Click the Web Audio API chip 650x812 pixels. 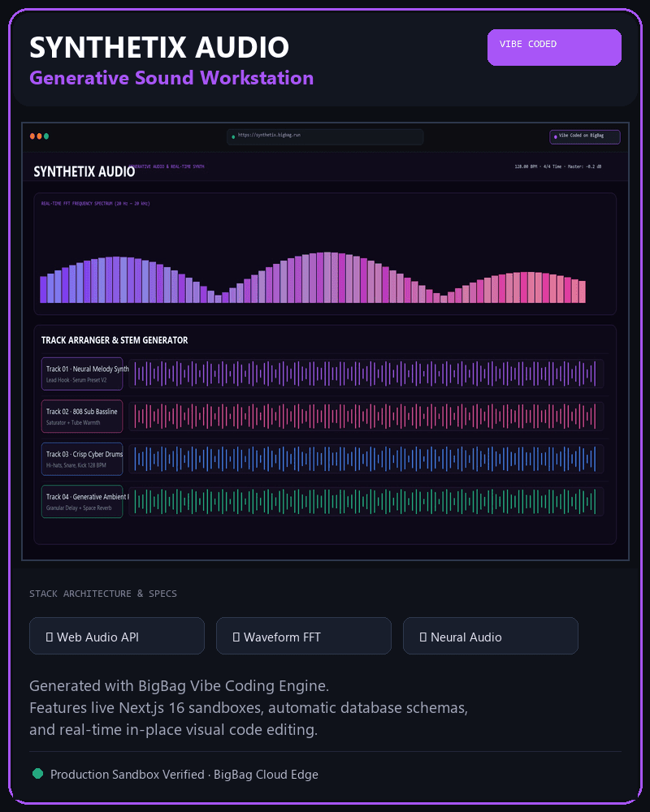pyautogui.click(x=117, y=636)
